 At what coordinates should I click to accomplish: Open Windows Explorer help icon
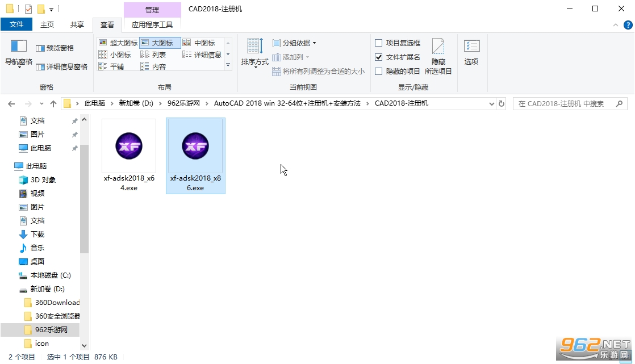coord(628,24)
